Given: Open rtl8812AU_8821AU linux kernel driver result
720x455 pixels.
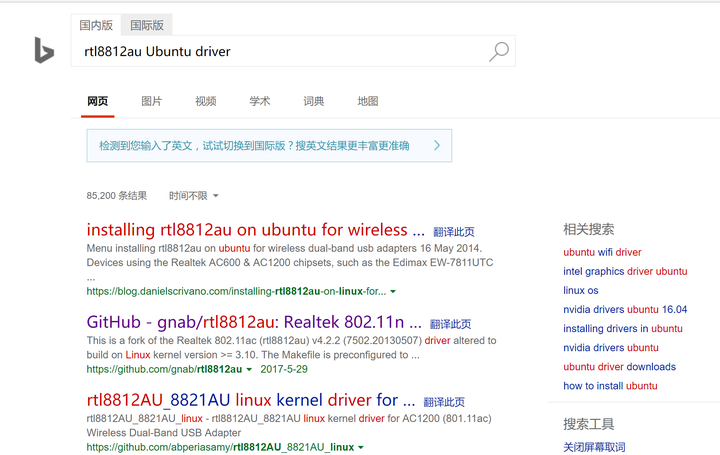Looking at the screenshot, I should click(251, 400).
